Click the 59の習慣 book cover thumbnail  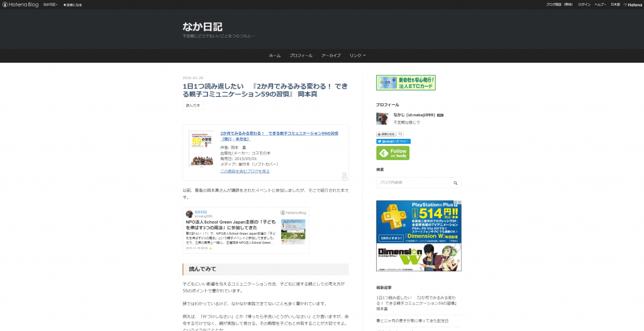pos(202,149)
